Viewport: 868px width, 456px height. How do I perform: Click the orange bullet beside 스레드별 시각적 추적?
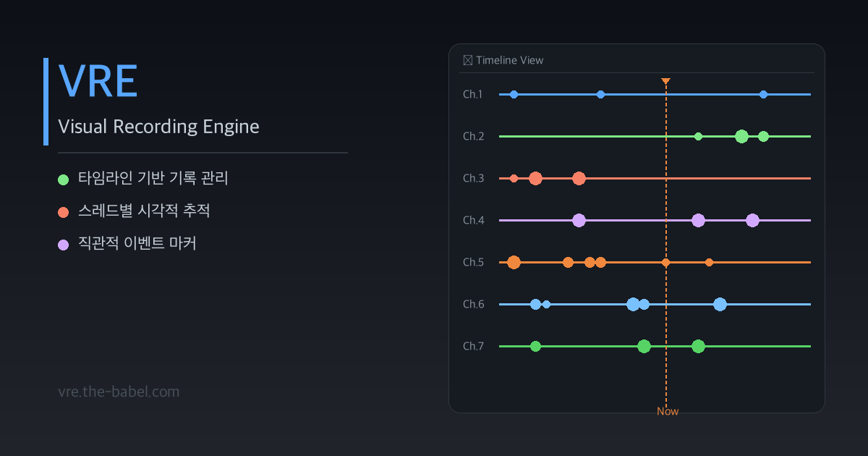coord(63,211)
